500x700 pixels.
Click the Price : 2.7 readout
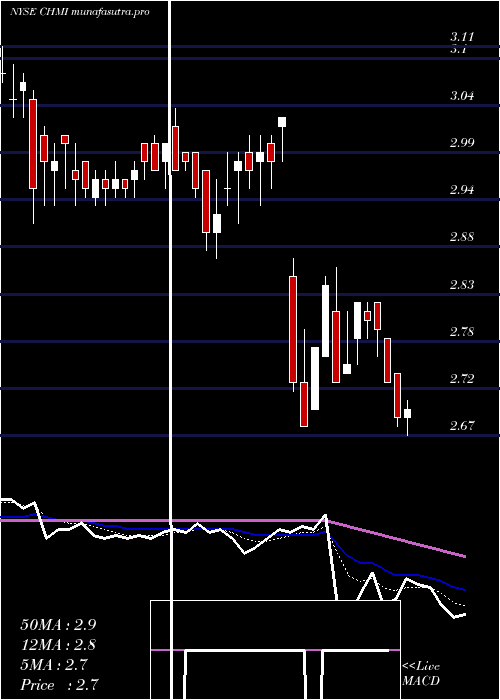(59, 685)
